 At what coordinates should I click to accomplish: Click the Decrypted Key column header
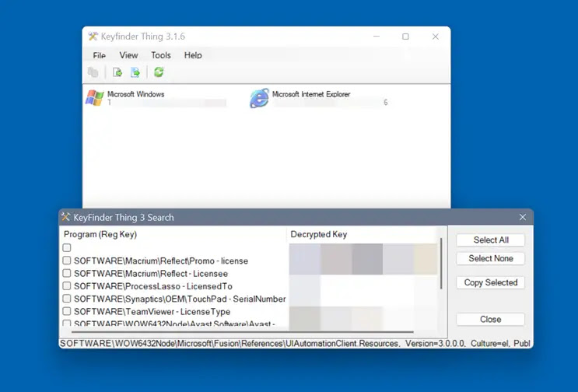pyautogui.click(x=318, y=234)
